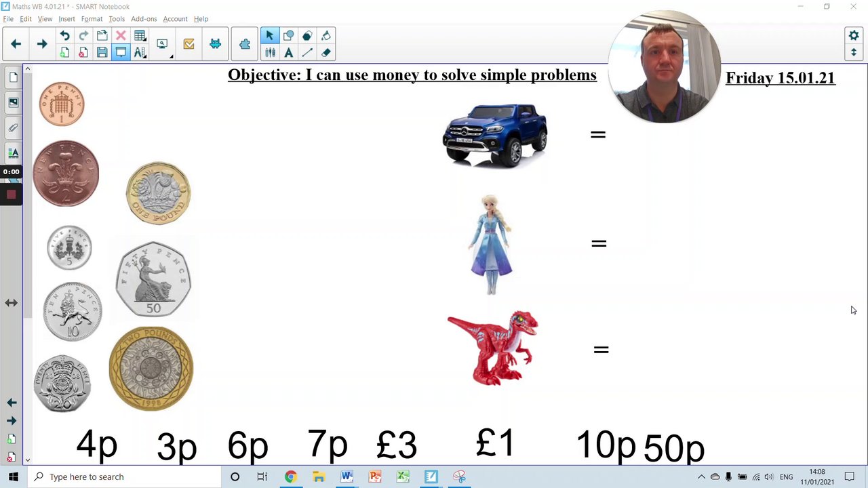Image resolution: width=868 pixels, height=488 pixels.
Task: Open the screen display options dropdown
Action: tap(163, 44)
